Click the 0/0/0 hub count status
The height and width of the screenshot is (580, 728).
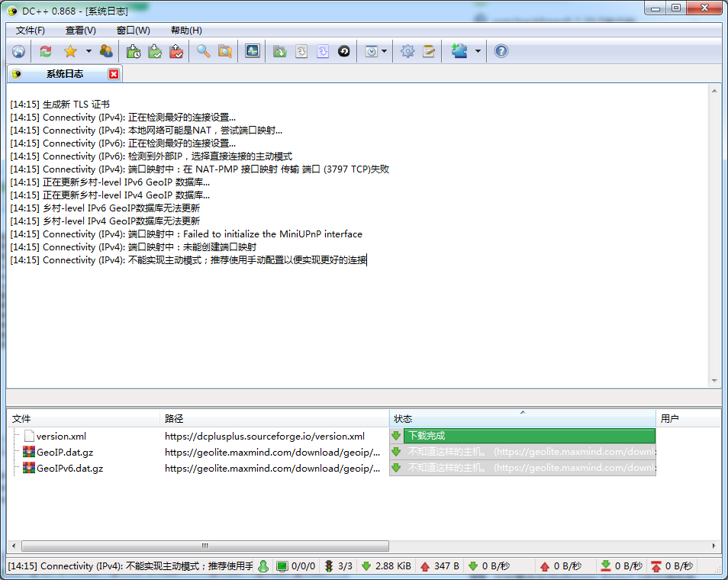296,566
